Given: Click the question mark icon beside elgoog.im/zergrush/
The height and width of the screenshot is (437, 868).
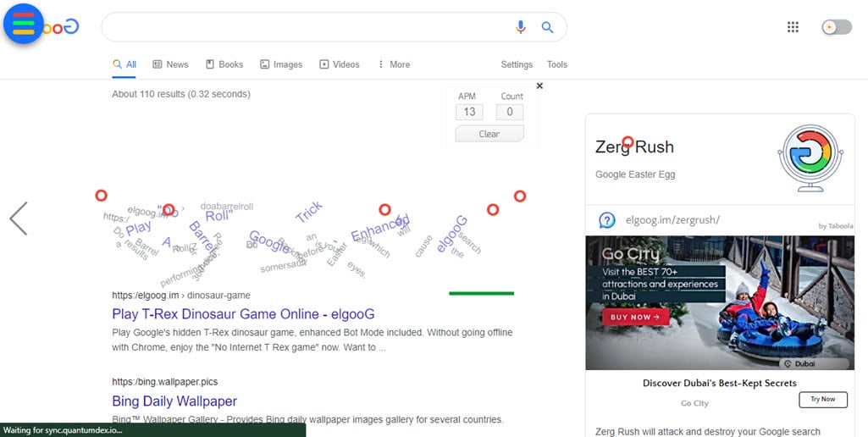Looking at the screenshot, I should (607, 220).
